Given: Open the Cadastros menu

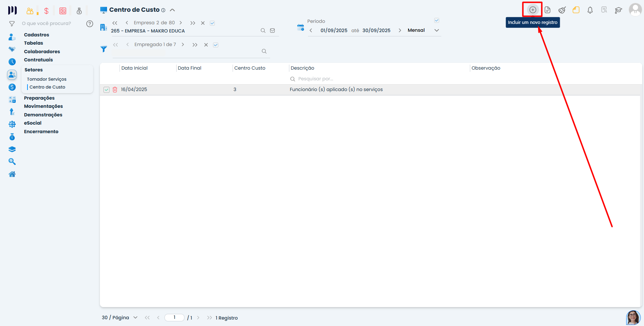Looking at the screenshot, I should click(x=36, y=35).
